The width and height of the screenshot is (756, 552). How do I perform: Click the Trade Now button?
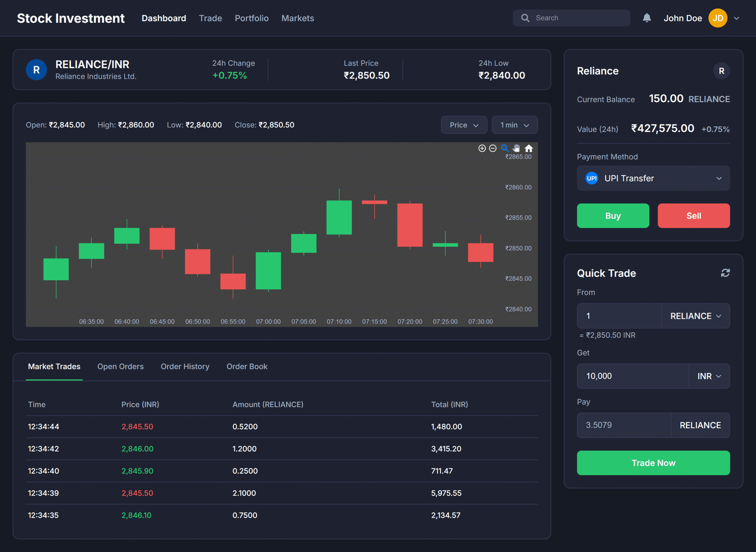pos(653,463)
